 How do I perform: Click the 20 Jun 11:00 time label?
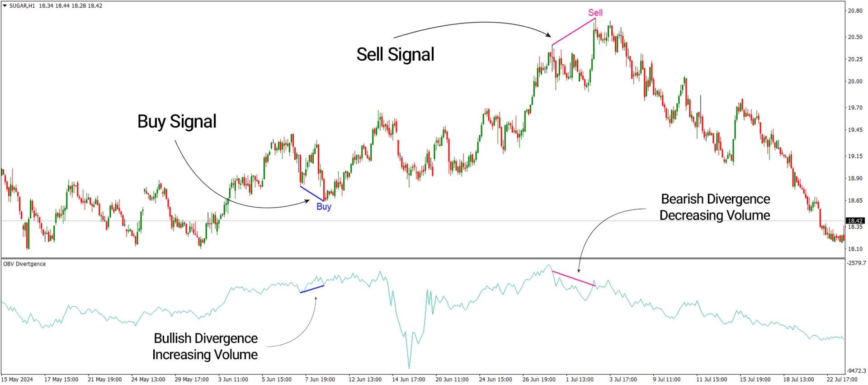[x=452, y=379]
